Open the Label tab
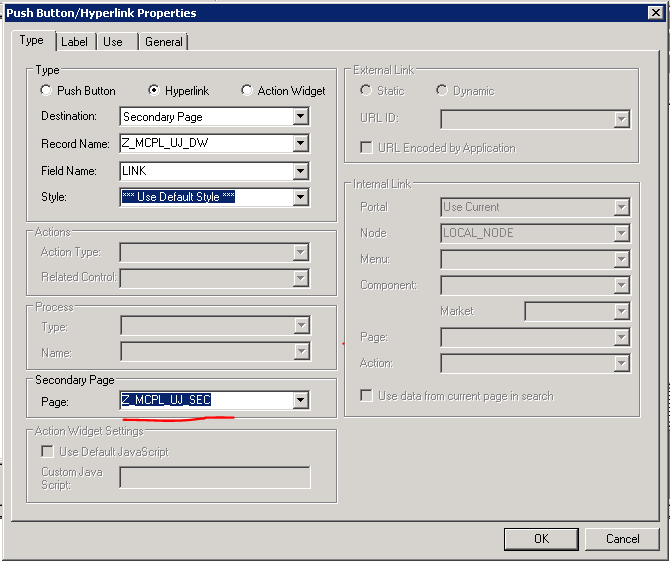 point(75,42)
